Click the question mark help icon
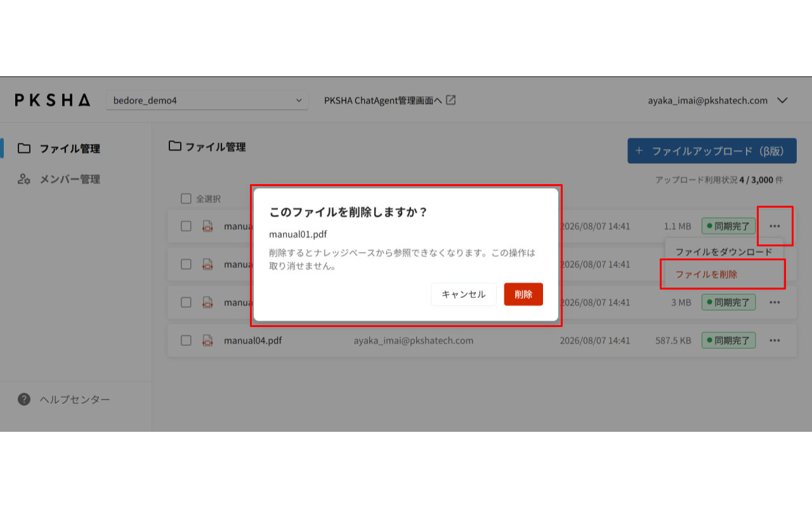The image size is (812, 508). (x=24, y=399)
